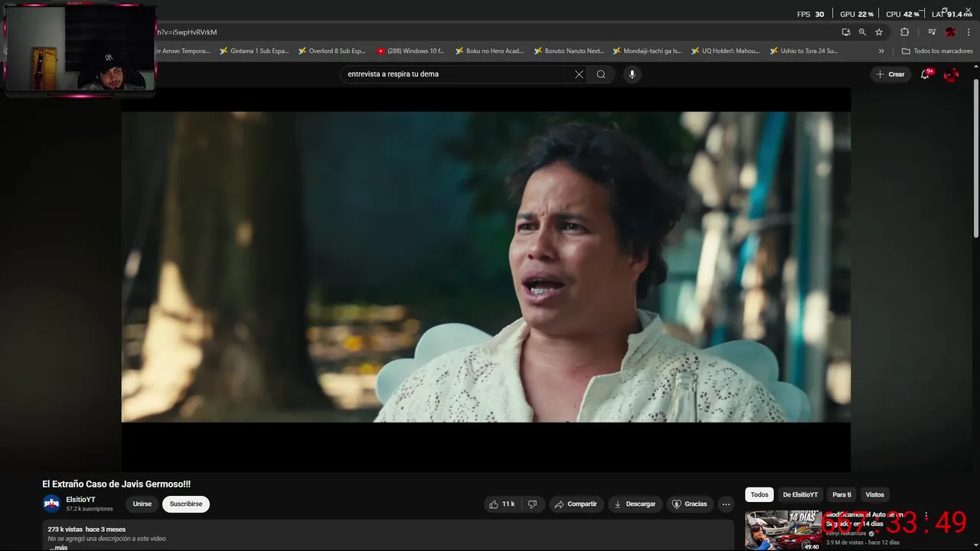Open Boruto: Naruto Next... bookmark
This screenshot has width=980, height=551.
click(x=569, y=51)
